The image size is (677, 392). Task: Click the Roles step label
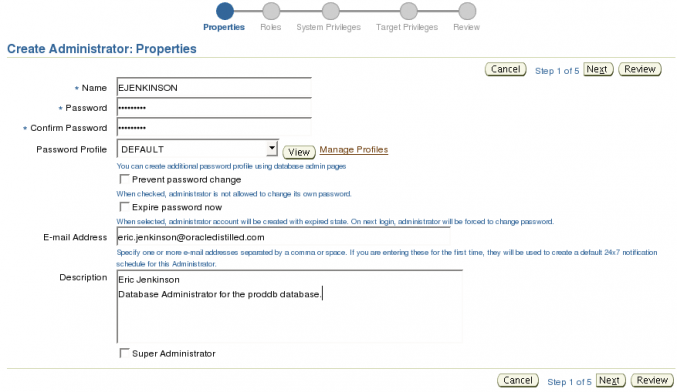(x=271, y=27)
